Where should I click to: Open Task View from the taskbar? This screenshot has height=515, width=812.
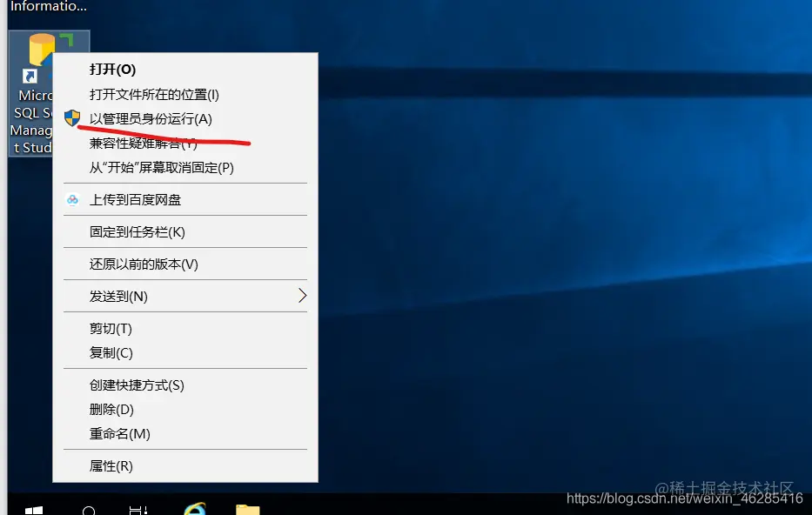(139, 510)
